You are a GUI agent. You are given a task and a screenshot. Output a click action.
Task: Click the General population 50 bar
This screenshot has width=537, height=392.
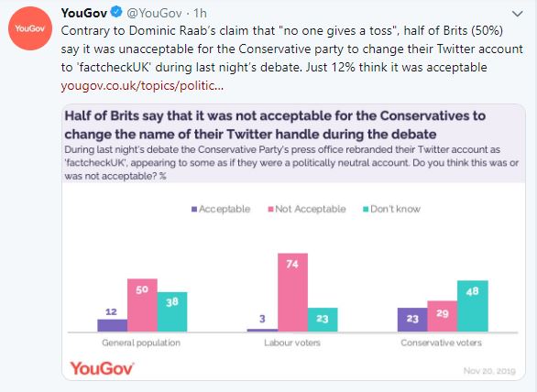point(142,305)
